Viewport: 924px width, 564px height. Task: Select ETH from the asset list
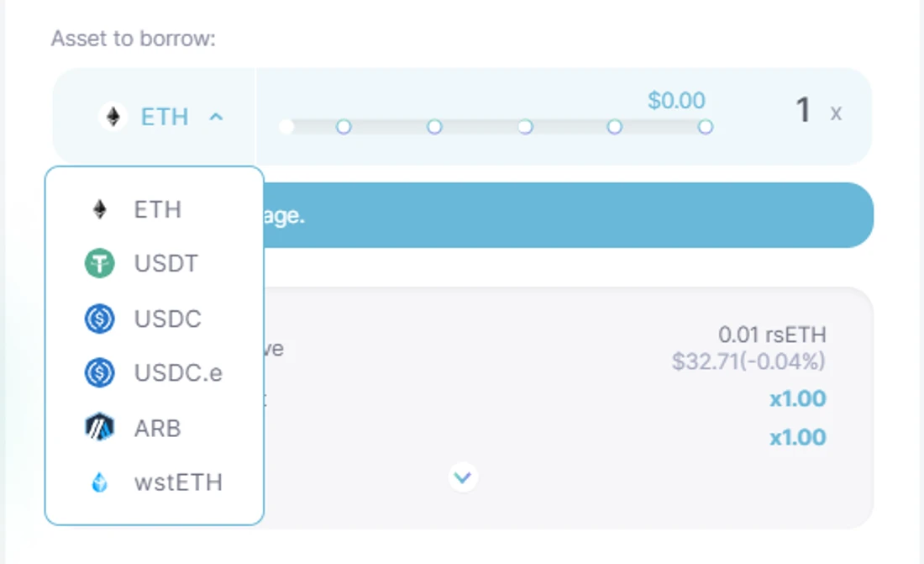point(155,209)
